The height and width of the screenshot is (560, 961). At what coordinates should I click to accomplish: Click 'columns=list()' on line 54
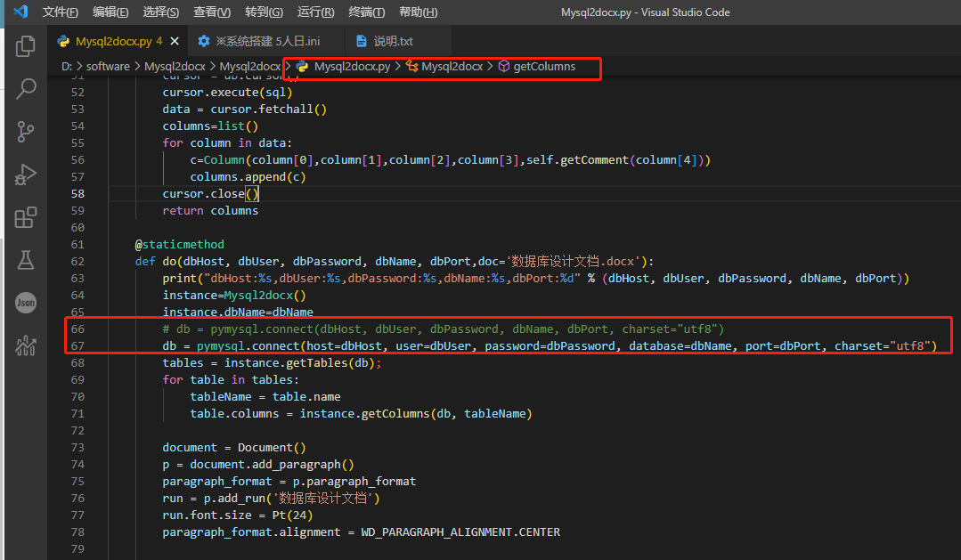coord(210,126)
